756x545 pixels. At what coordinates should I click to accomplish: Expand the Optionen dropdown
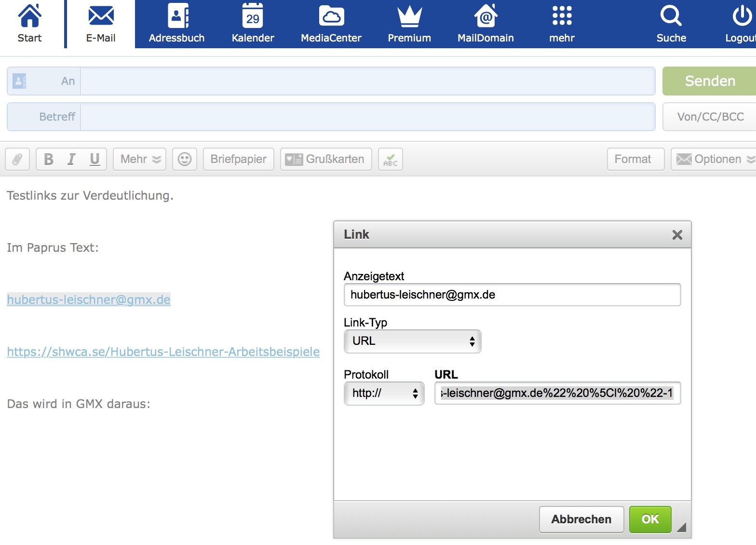pos(715,159)
